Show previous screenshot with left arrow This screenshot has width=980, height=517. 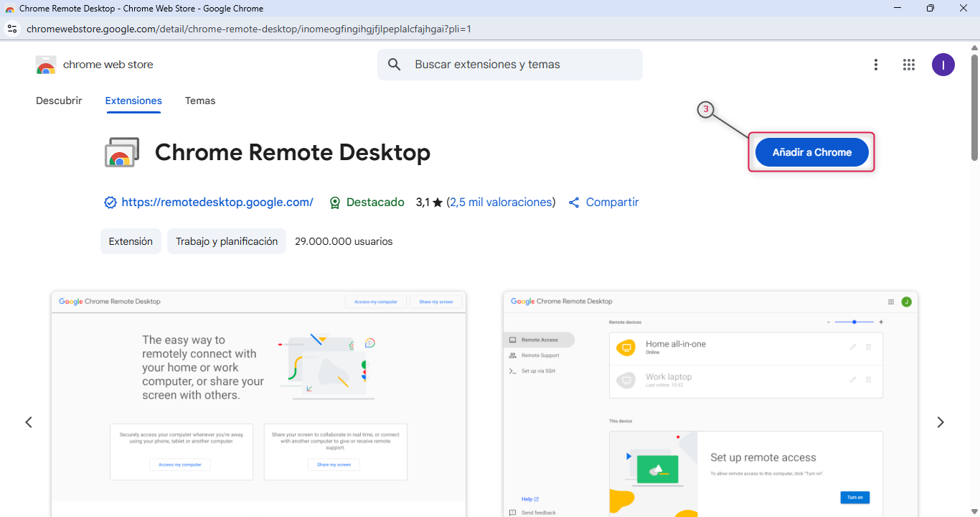coord(29,422)
